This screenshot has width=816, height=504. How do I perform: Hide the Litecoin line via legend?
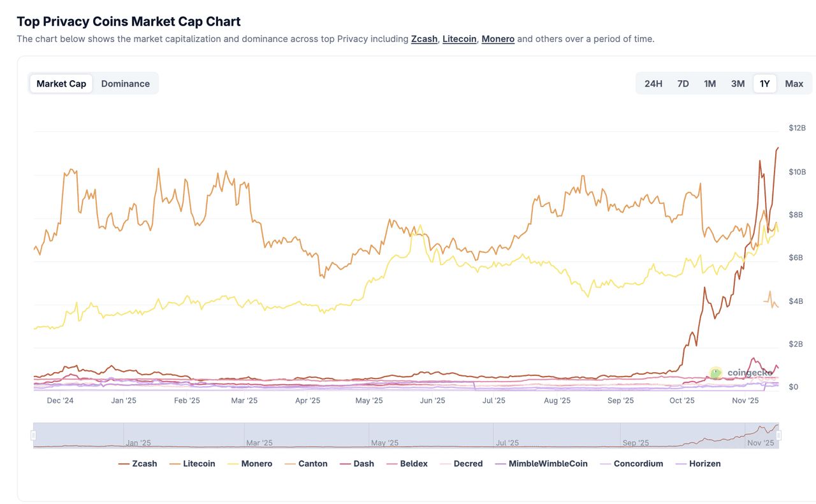coord(192,464)
